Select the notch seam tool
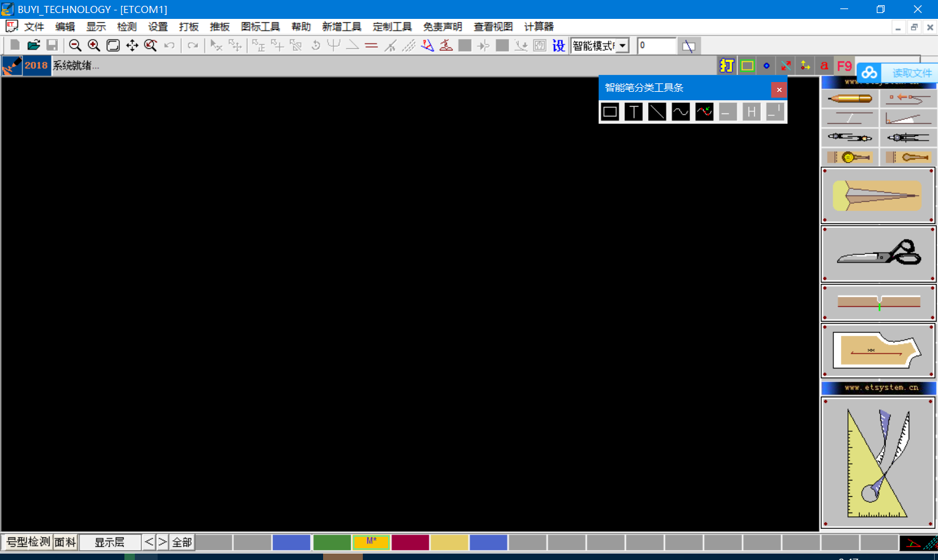 pos(878,303)
